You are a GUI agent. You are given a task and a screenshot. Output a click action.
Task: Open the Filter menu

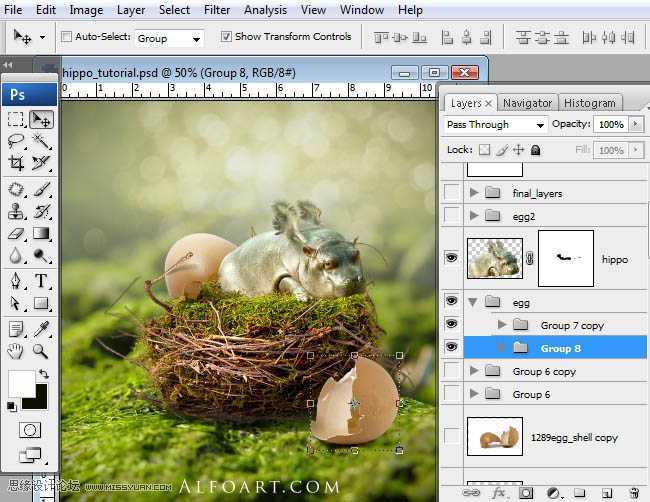point(217,10)
